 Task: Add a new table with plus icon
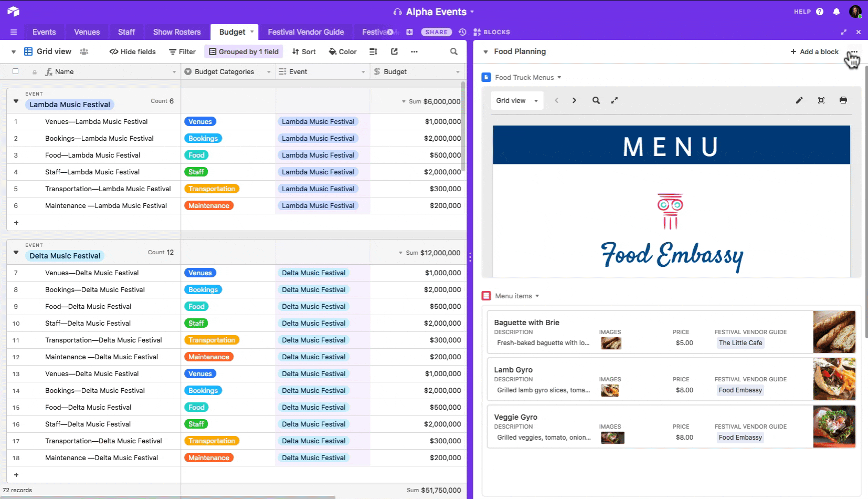[x=409, y=32]
